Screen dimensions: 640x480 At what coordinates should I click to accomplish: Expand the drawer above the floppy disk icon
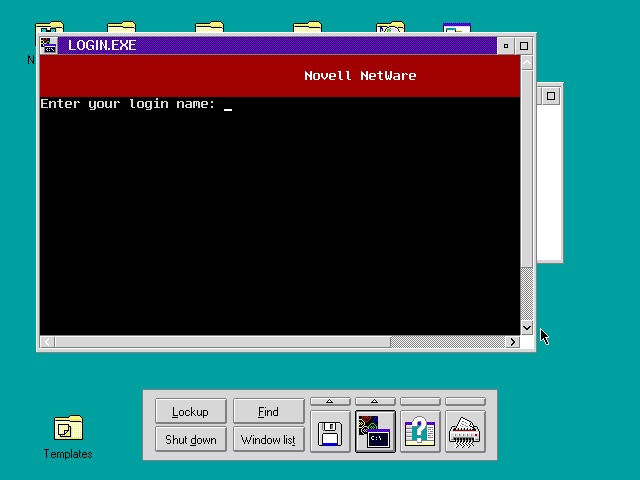tap(330, 402)
